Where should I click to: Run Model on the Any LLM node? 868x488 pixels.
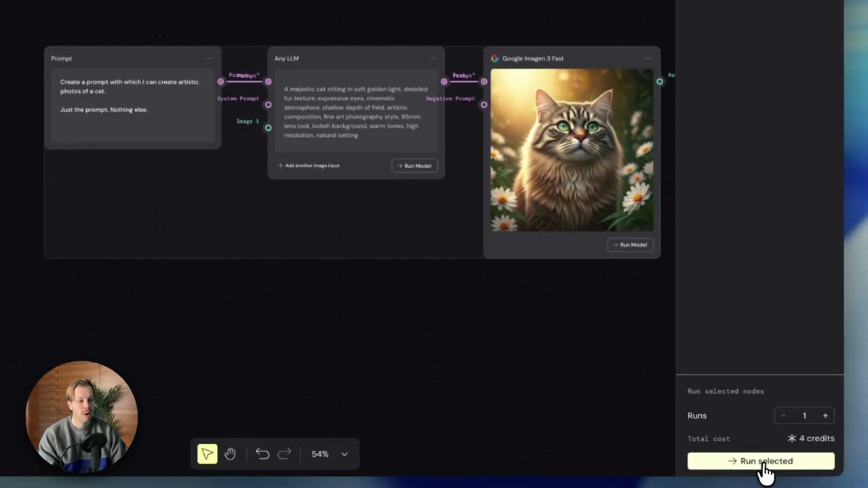point(414,165)
